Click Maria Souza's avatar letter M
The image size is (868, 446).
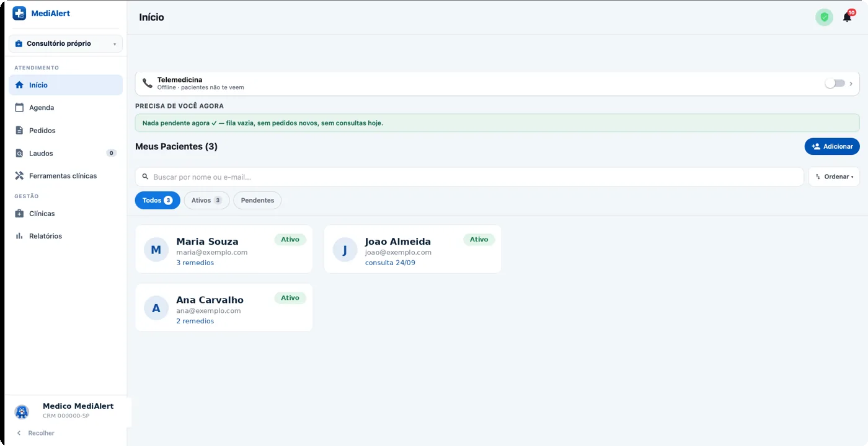(156, 250)
